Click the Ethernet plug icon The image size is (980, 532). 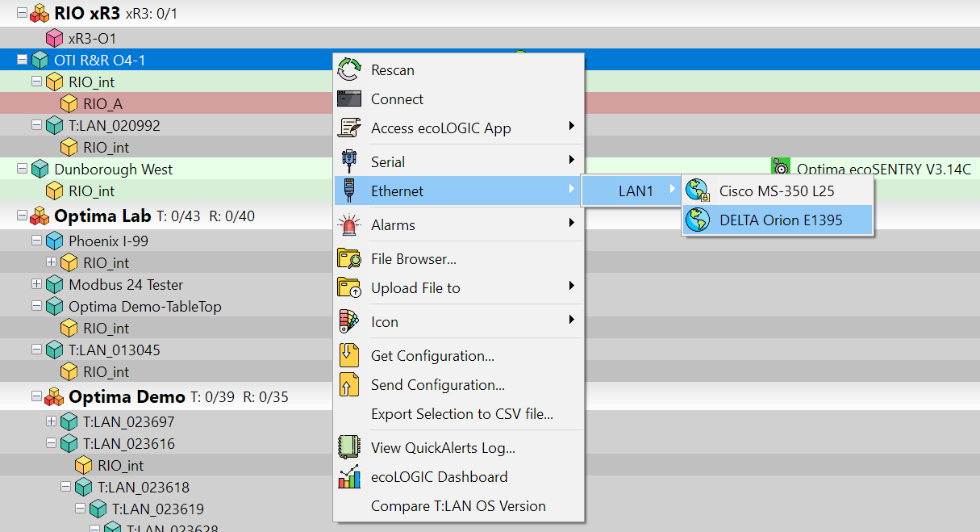click(348, 191)
